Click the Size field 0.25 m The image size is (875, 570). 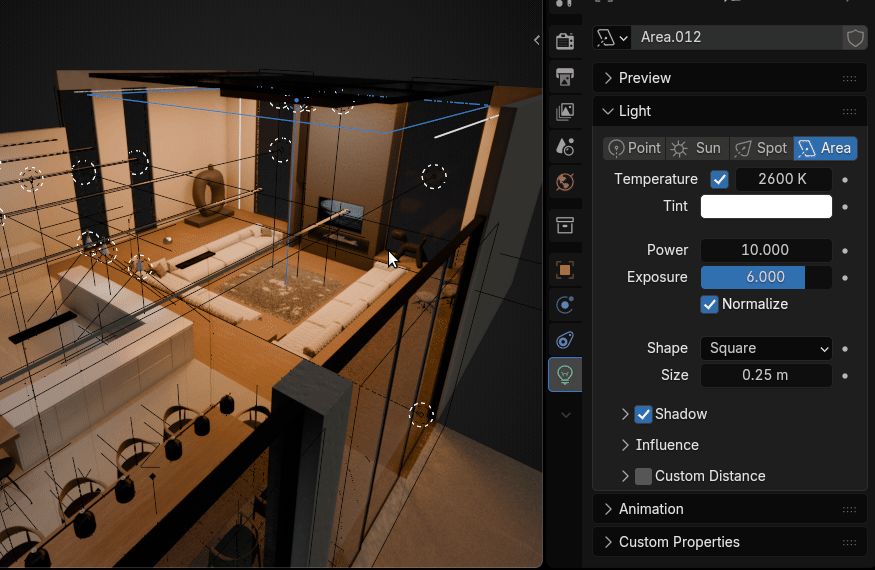coord(766,375)
